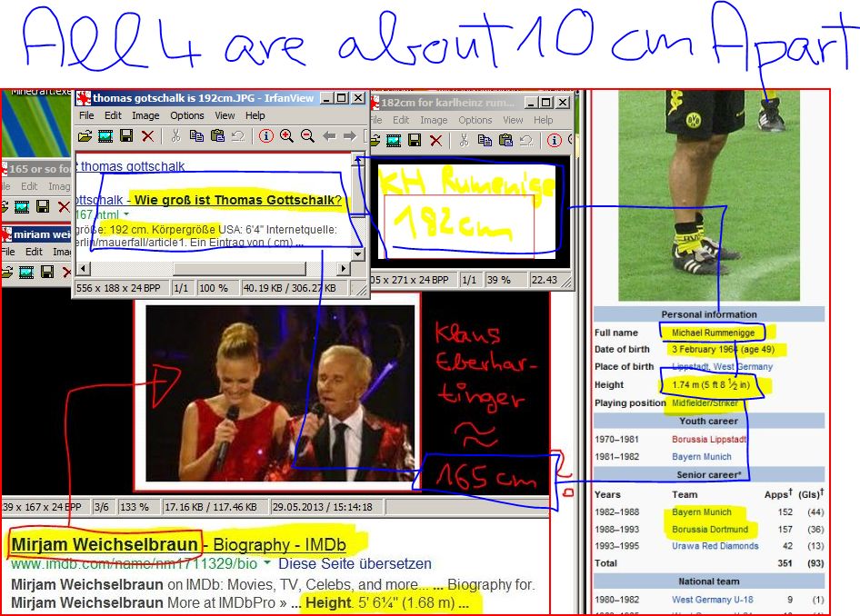Click 'thomas gottschalk' link at image top
This screenshot has width=860, height=616.
[x=133, y=166]
